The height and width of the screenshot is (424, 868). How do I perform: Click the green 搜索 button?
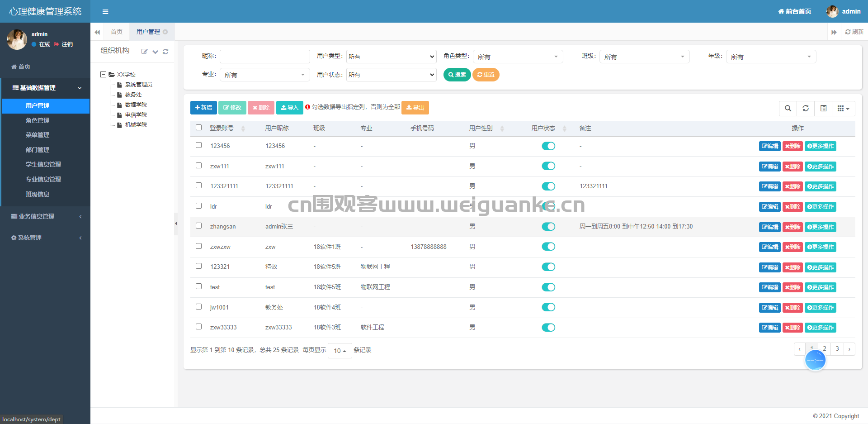pos(457,75)
